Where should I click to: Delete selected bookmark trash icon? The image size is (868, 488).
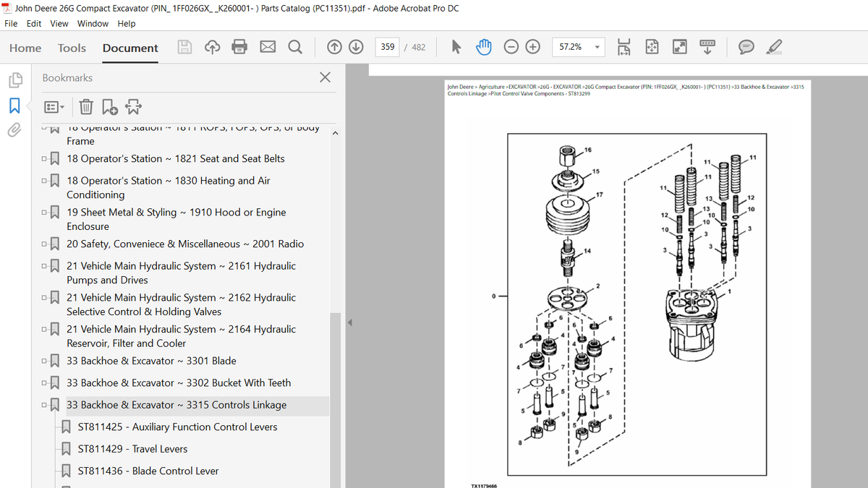pyautogui.click(x=86, y=107)
